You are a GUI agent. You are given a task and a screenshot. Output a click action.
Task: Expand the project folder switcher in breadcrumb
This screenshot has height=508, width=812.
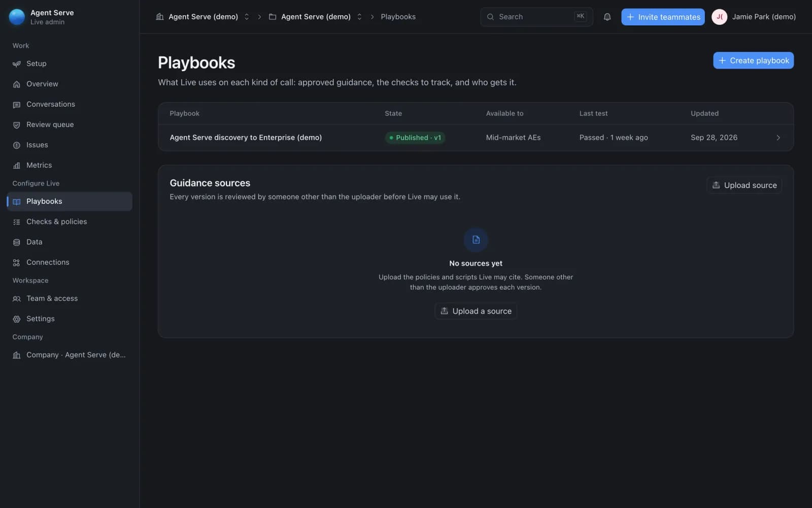coord(359,17)
